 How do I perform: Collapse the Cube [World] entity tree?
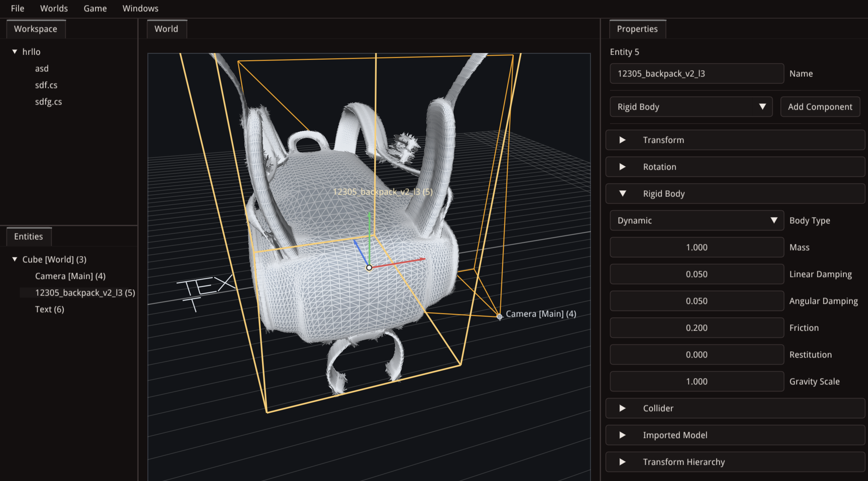pyautogui.click(x=15, y=259)
